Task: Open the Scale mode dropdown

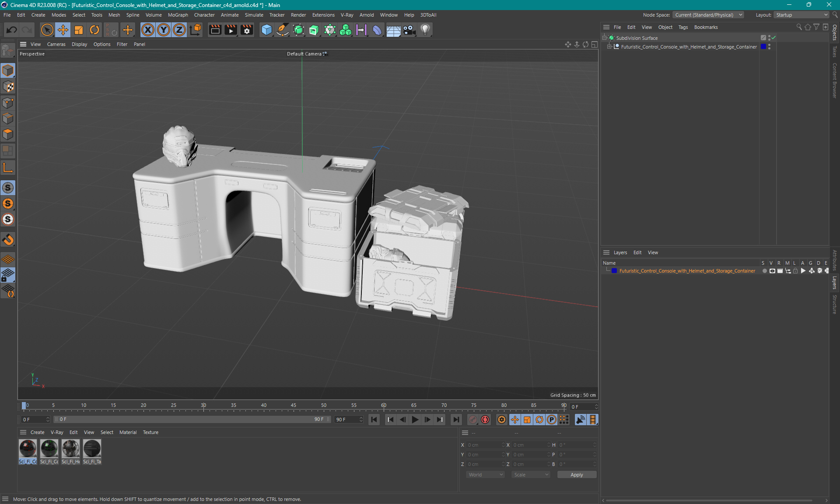Action: coord(531,475)
